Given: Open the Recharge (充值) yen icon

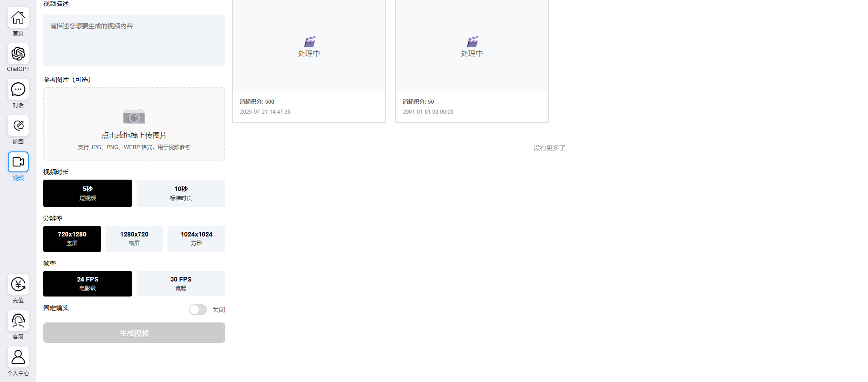Looking at the screenshot, I should 18,285.
